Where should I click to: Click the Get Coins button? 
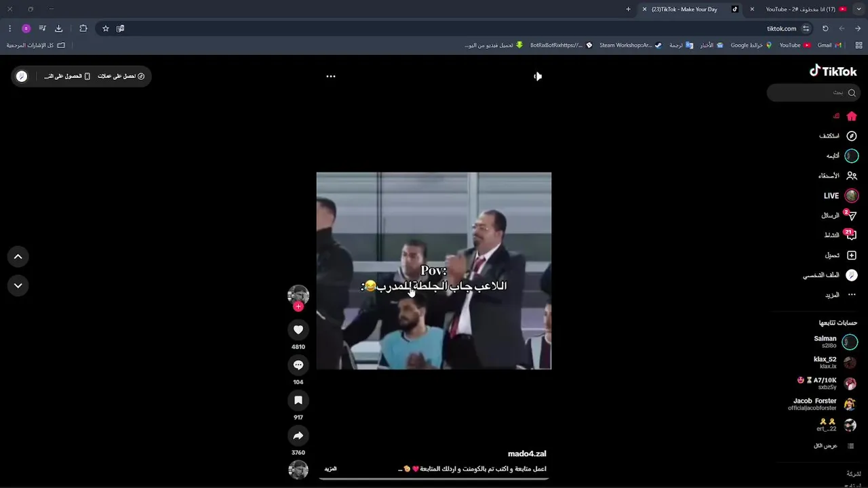[121, 77]
